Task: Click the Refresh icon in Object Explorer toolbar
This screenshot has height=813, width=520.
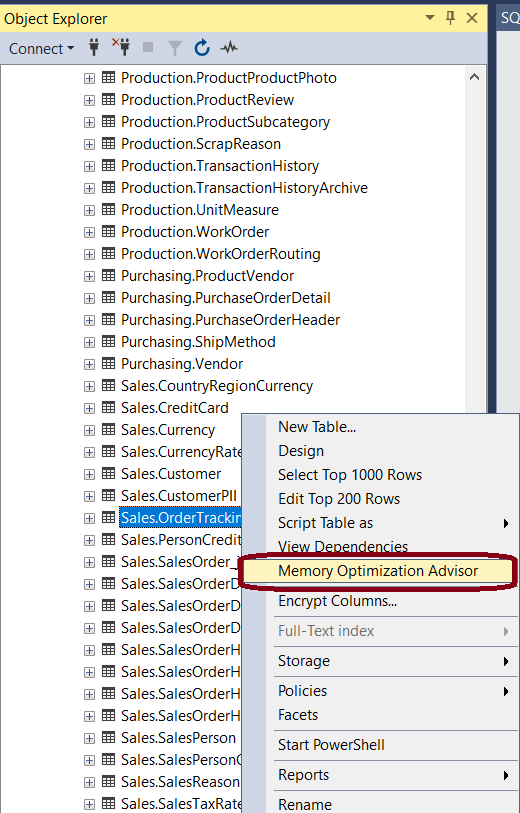Action: click(x=202, y=48)
